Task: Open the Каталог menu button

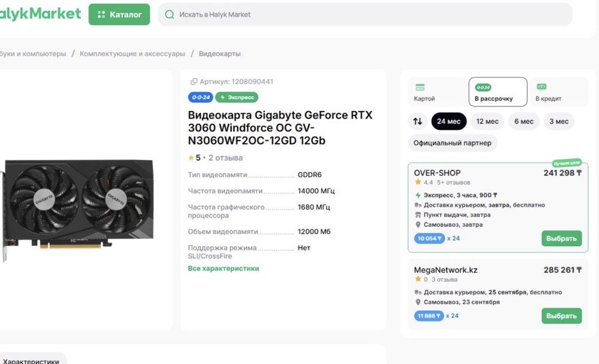Action: pos(119,14)
